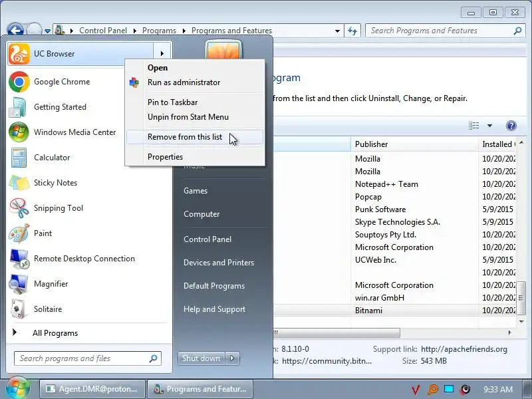Expand the UC Browser jump list arrow

click(162, 54)
